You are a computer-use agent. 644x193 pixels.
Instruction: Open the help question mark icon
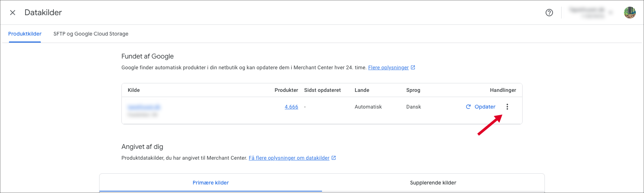[549, 13]
